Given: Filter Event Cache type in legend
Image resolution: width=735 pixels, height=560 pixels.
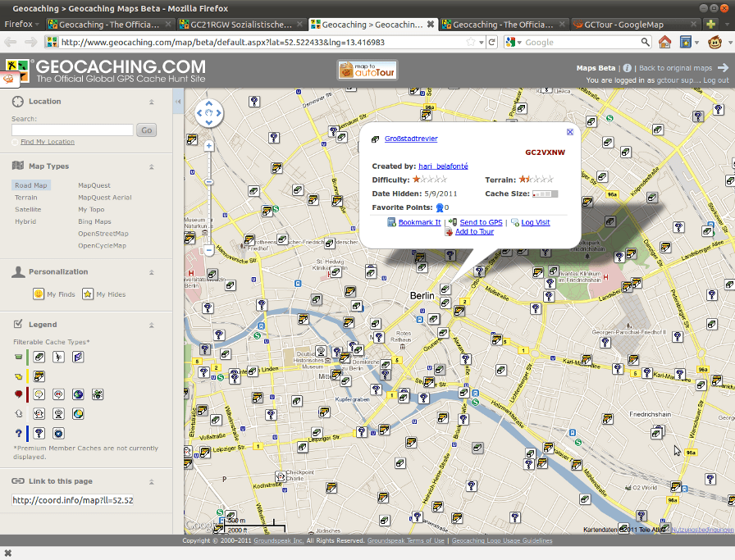Looking at the screenshot, I should (x=39, y=394).
